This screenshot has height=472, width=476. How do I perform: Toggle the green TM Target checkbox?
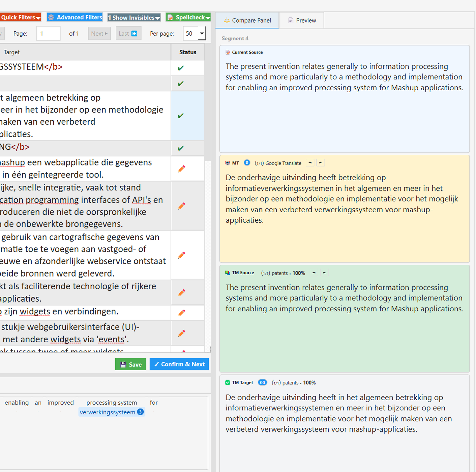228,383
